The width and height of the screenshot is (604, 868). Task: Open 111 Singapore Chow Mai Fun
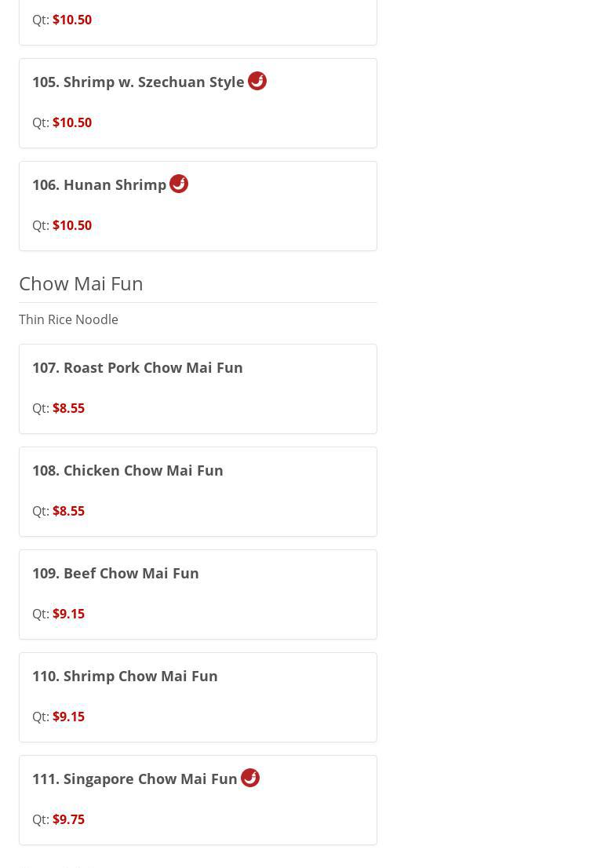point(135,779)
